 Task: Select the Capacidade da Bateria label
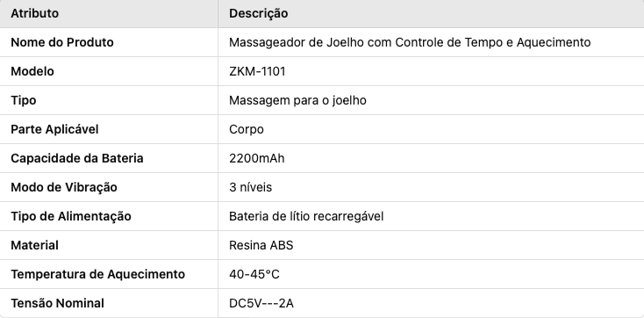(77, 158)
